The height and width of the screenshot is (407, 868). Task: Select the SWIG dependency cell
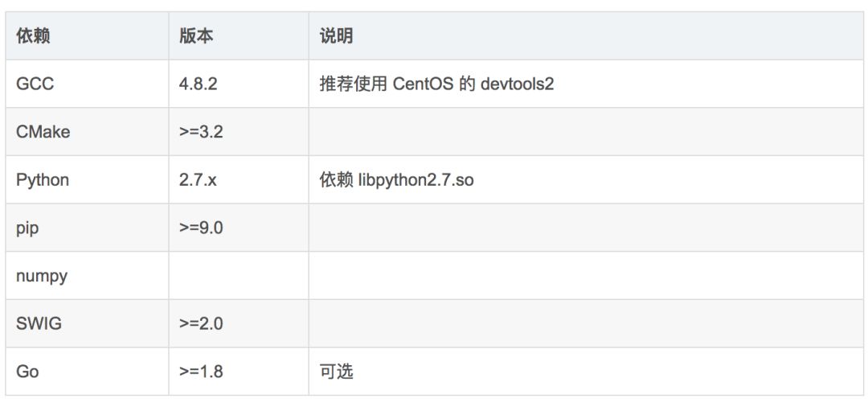click(x=39, y=323)
